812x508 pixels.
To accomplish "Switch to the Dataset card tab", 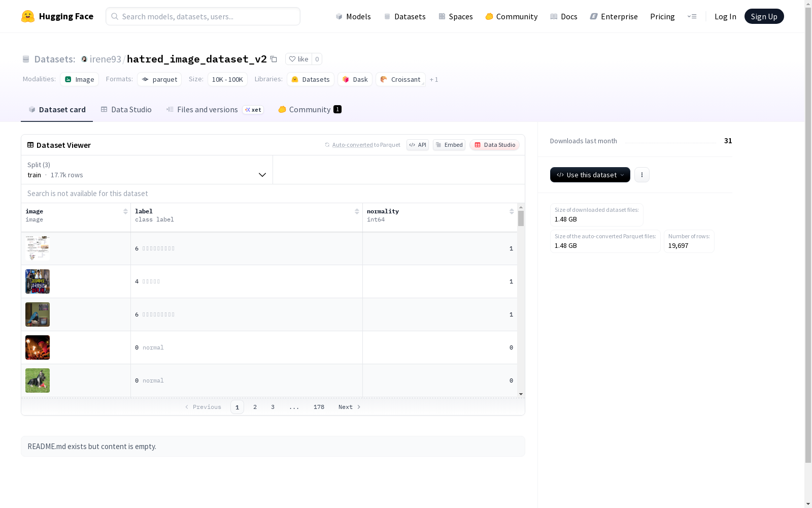I will tap(57, 110).
